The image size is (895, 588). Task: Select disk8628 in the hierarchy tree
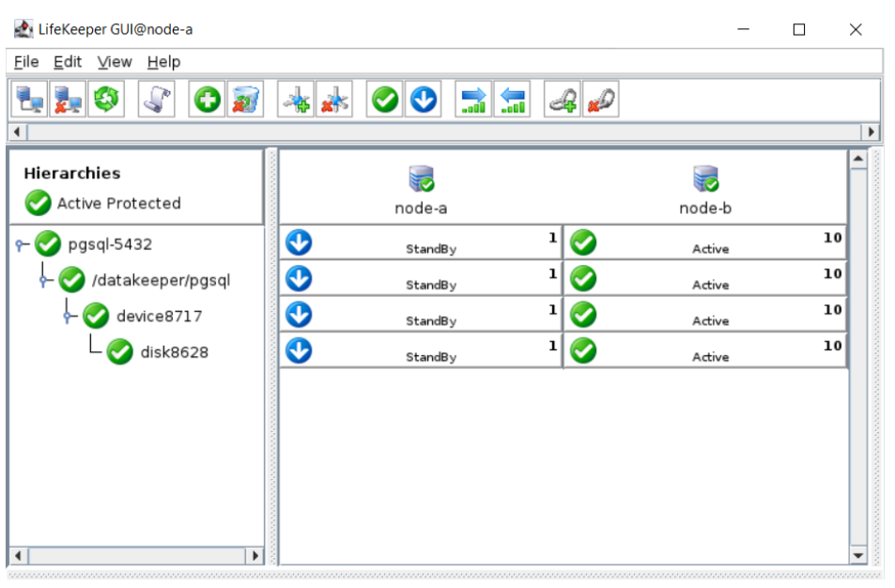(174, 352)
